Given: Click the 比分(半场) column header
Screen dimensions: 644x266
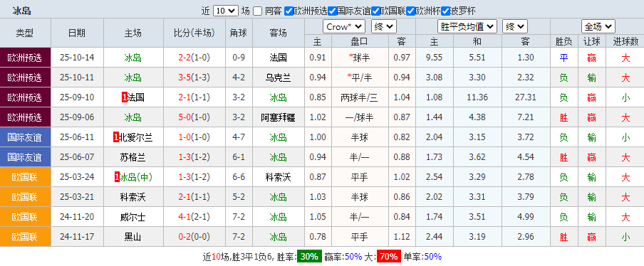Looking at the screenshot, I should click(x=194, y=33).
